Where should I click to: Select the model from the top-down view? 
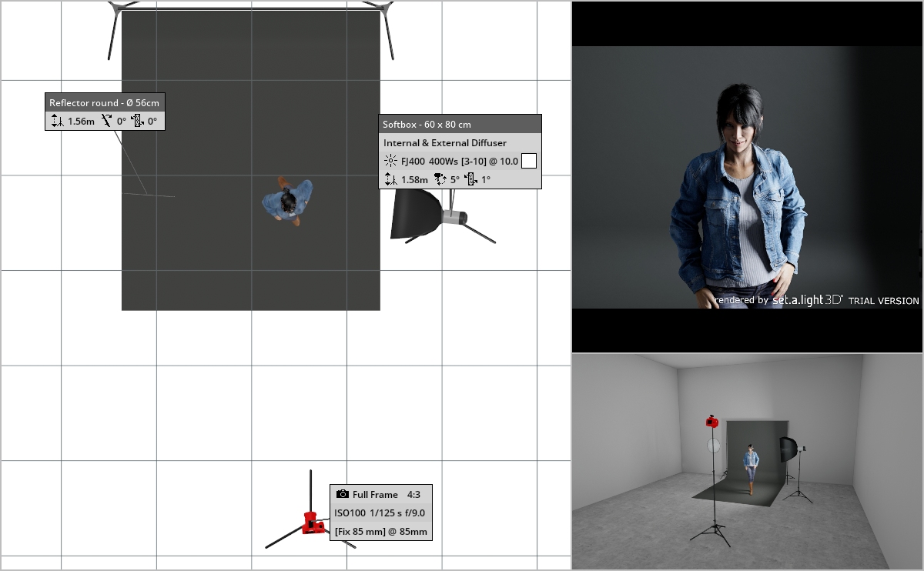(x=290, y=200)
